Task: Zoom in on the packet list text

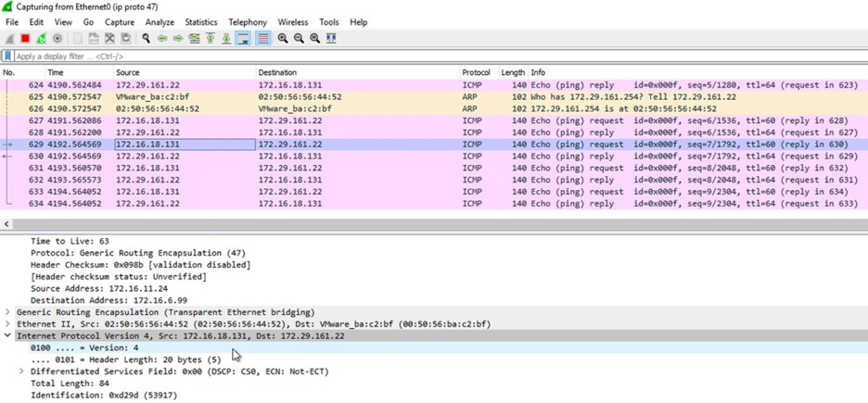Action: [283, 39]
